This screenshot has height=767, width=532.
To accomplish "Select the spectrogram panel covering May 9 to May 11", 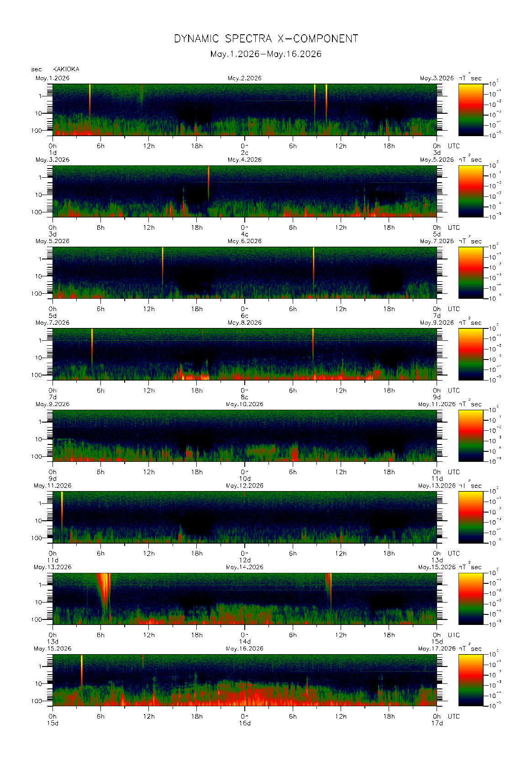I will (x=245, y=436).
